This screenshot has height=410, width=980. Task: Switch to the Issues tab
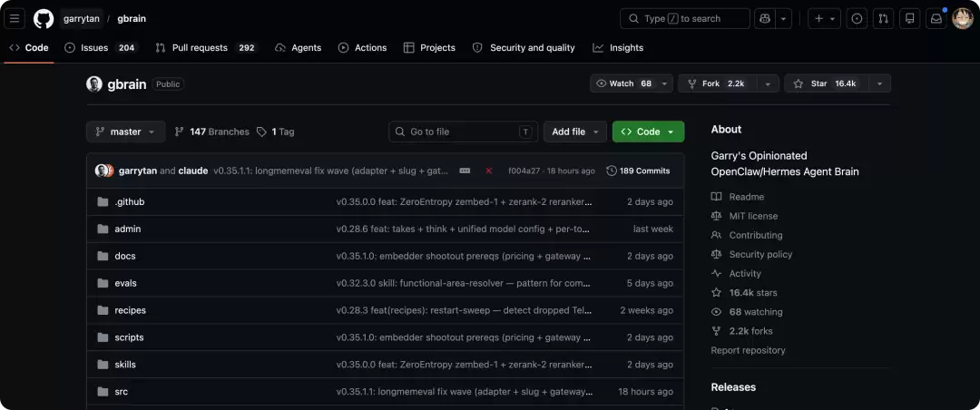tap(100, 47)
